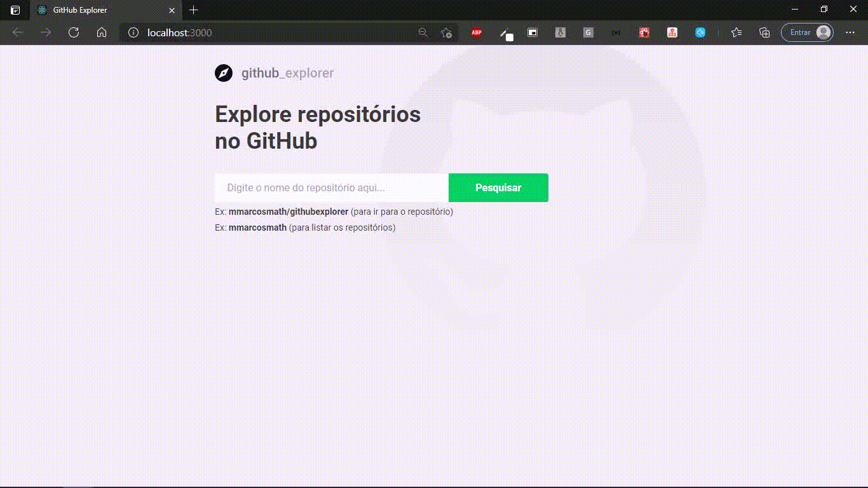This screenshot has height=488, width=868.
Task: Click the Pesquisar search button
Action: (498, 188)
